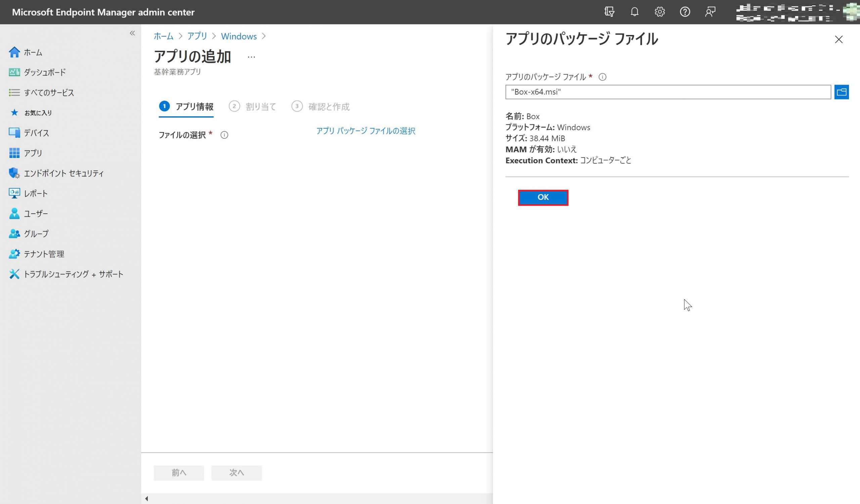
Task: Open デバイス in navigation menu
Action: pos(36,133)
